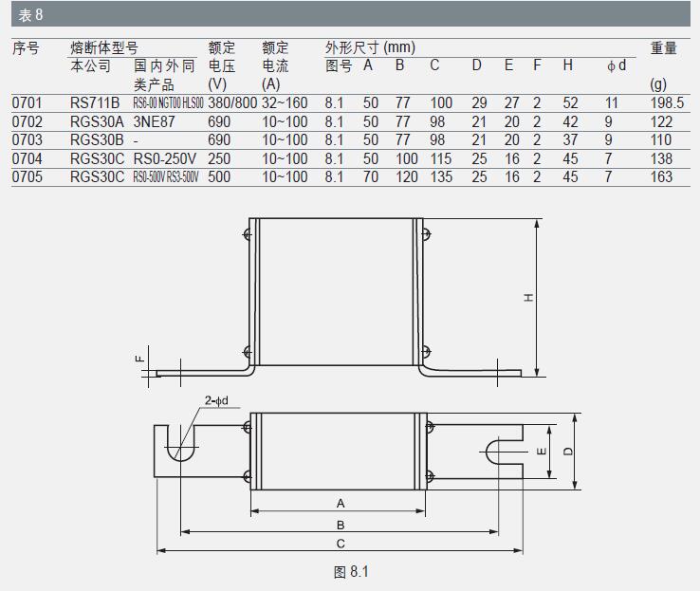This screenshot has height=591, width=700.
Task: Select the 重量 column header
Action: 664,47
